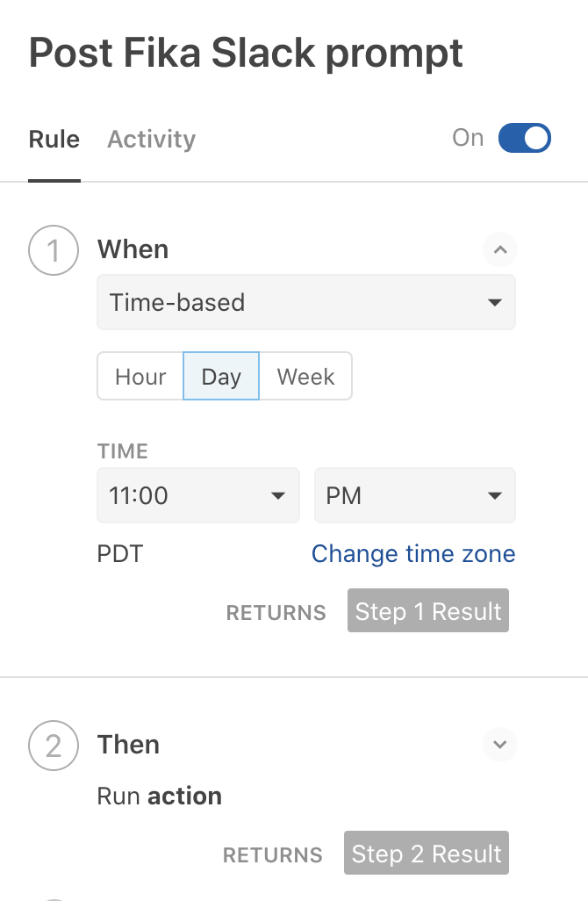Toggle the rule On switch off
588x901 pixels.
click(x=524, y=138)
